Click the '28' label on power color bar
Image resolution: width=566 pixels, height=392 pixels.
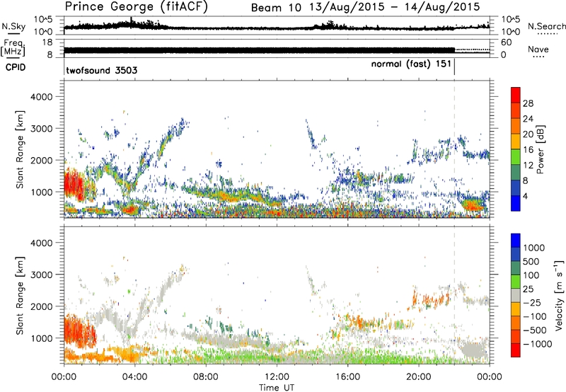click(528, 103)
